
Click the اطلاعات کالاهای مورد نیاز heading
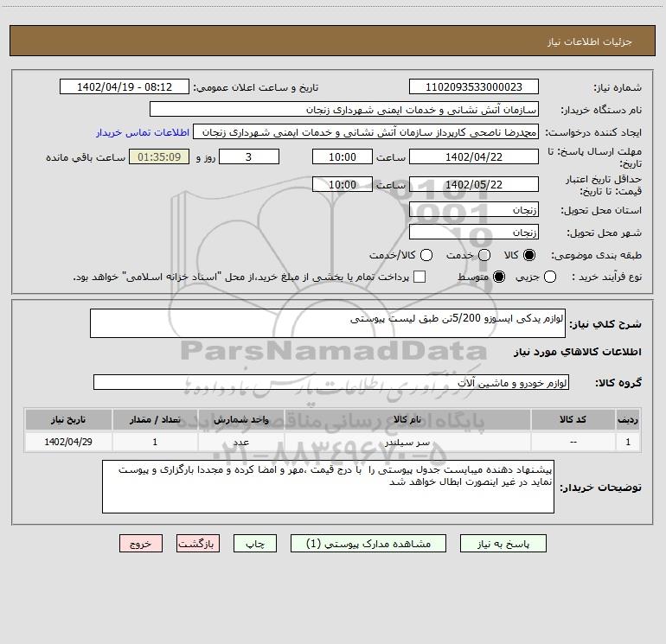click(x=578, y=352)
